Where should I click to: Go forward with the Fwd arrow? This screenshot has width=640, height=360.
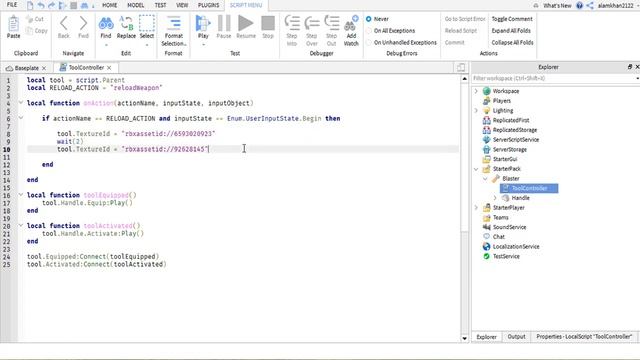tap(83, 23)
